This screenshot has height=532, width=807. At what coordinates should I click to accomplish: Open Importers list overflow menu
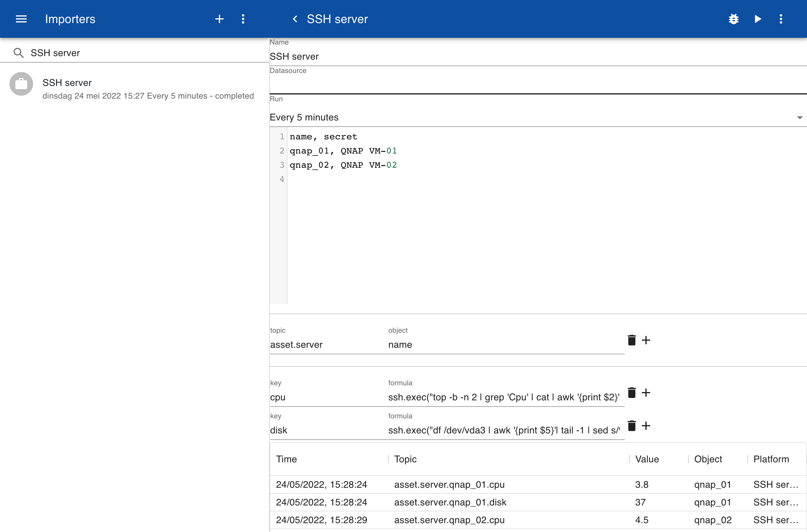[243, 19]
